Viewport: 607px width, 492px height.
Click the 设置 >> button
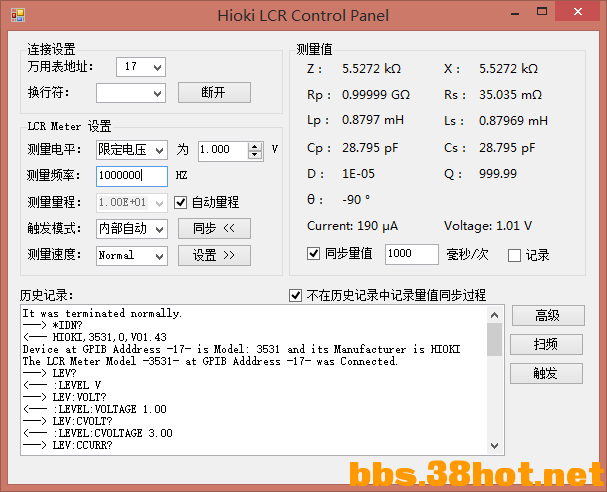(x=214, y=255)
